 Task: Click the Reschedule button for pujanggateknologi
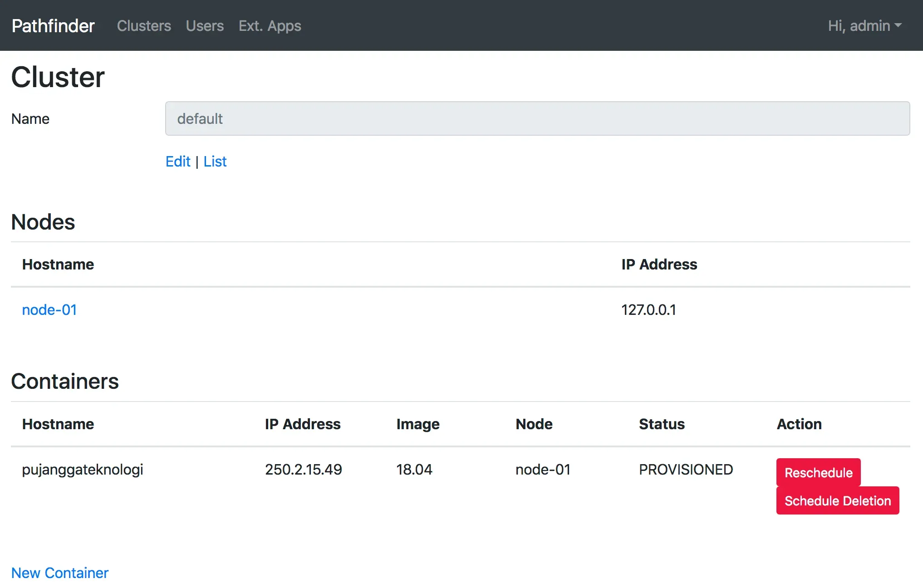(x=818, y=472)
